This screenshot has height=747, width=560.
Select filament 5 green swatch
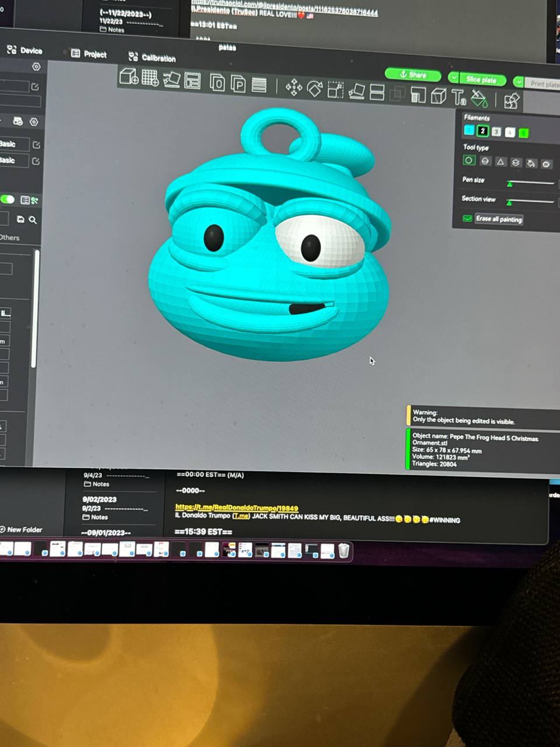tap(523, 133)
